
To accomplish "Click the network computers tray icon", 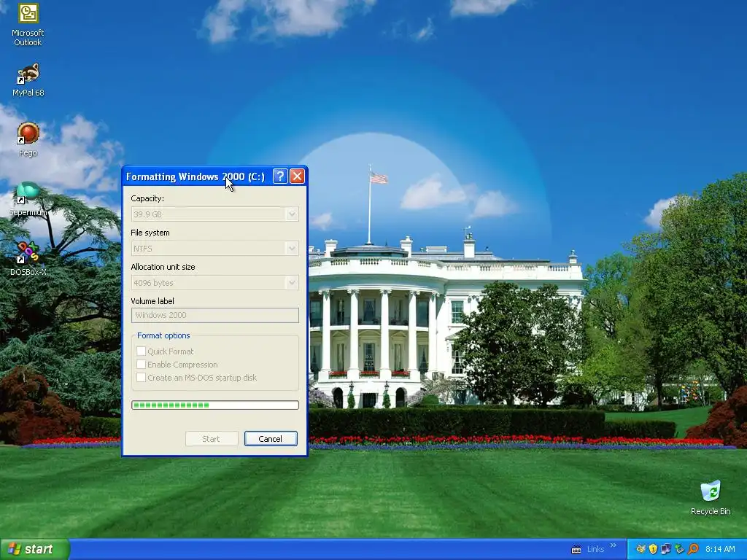I will pos(666,549).
